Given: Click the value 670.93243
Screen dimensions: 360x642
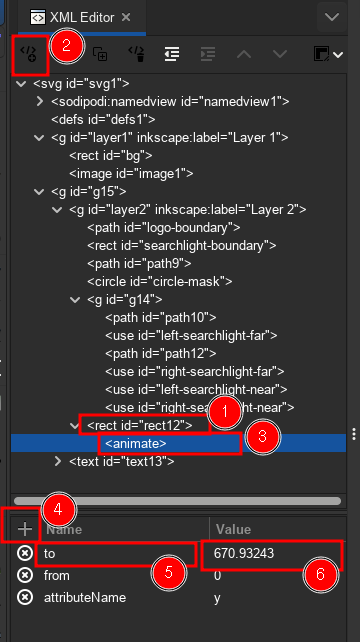Looking at the screenshot, I should point(244,554).
